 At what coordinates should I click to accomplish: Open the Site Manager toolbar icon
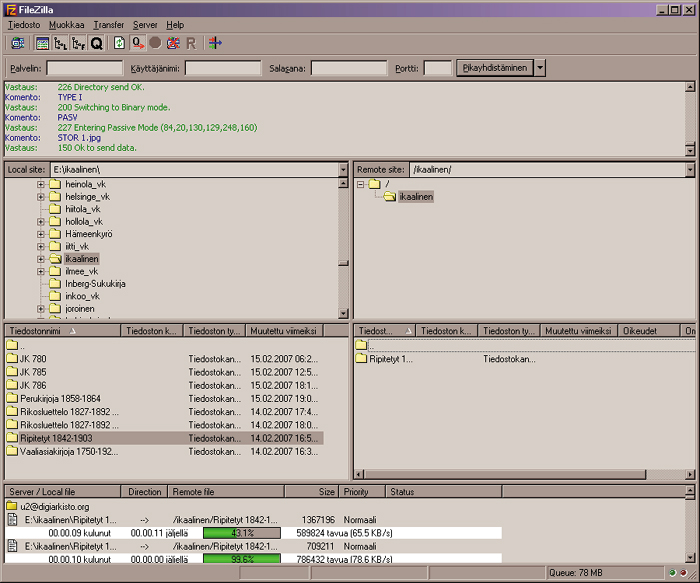tap(18, 43)
